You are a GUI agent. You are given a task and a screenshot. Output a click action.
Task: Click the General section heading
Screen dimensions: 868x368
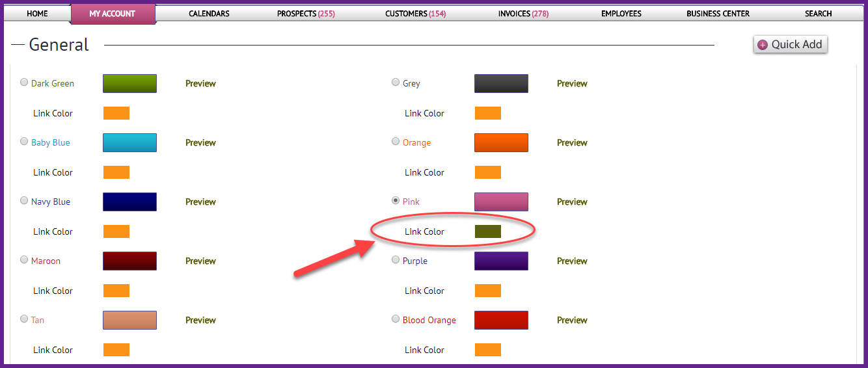(x=59, y=45)
